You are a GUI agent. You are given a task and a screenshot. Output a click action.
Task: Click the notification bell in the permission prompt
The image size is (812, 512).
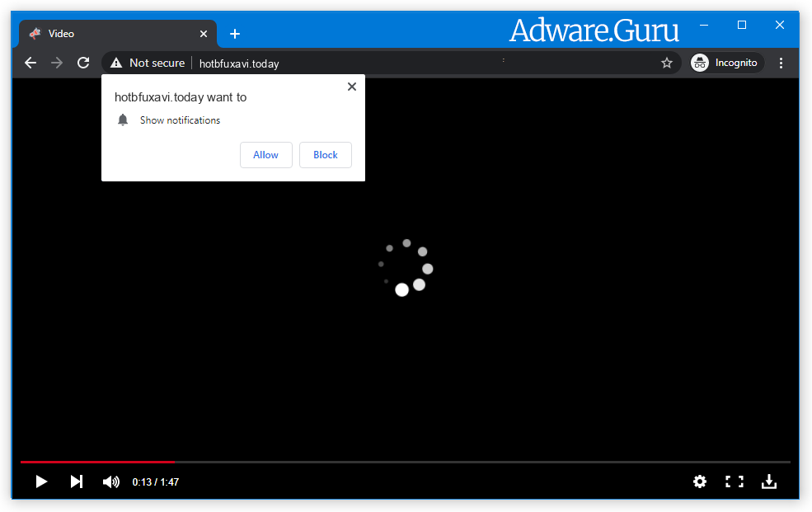(x=123, y=120)
